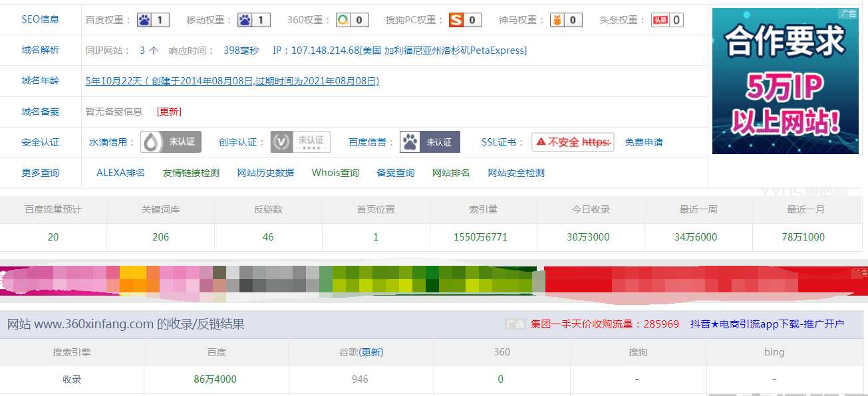Open the 免费申请 SSL link
Screen dimensions: 868x396
point(644,142)
